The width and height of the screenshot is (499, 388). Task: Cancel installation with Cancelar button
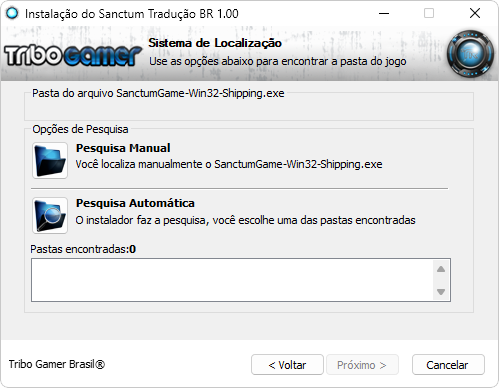point(448,365)
